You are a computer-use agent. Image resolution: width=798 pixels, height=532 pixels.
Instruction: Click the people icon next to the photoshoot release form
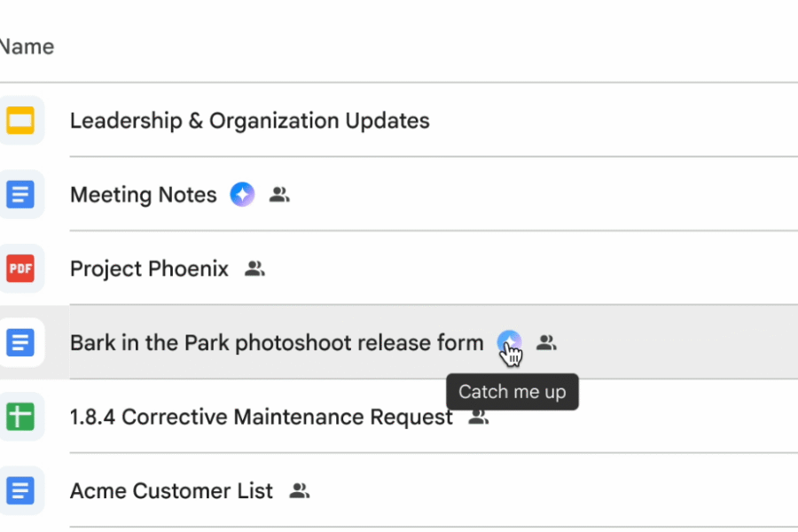(547, 342)
